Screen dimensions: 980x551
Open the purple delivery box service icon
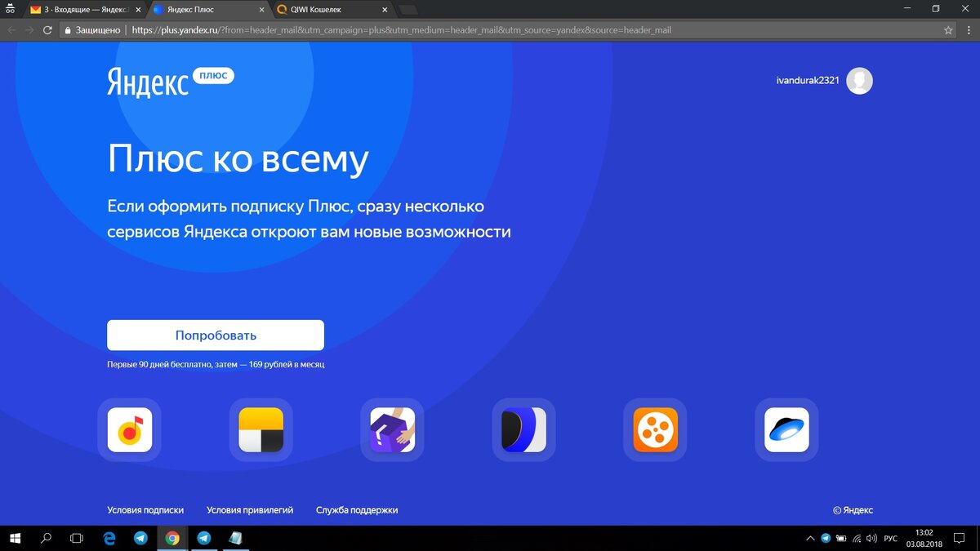pyautogui.click(x=393, y=429)
